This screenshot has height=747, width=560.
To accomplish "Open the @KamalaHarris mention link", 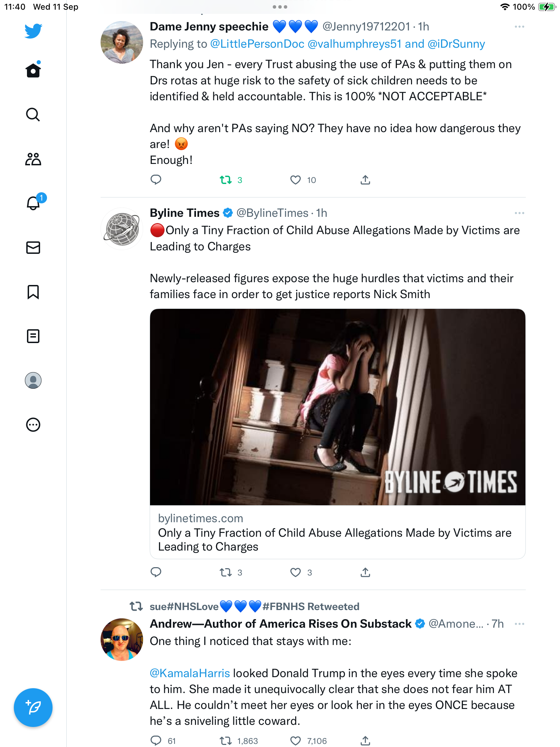I will (x=190, y=673).
